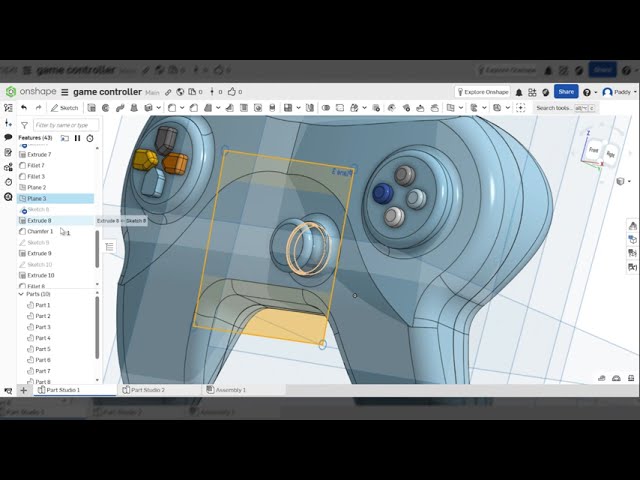Select the Mirror tool

click(x=310, y=108)
